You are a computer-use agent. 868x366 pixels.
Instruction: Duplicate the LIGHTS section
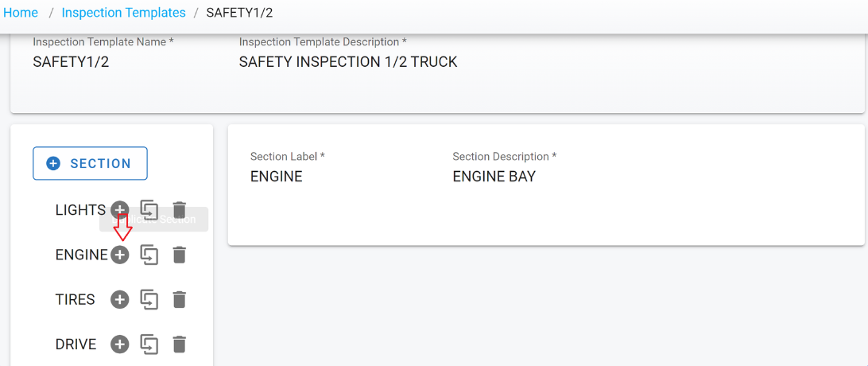(x=149, y=210)
